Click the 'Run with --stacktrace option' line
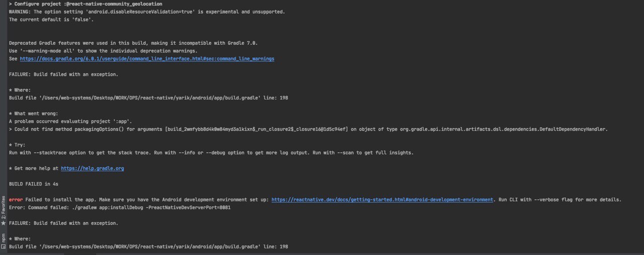Viewport: 644px width, 255px height. pyautogui.click(x=211, y=153)
